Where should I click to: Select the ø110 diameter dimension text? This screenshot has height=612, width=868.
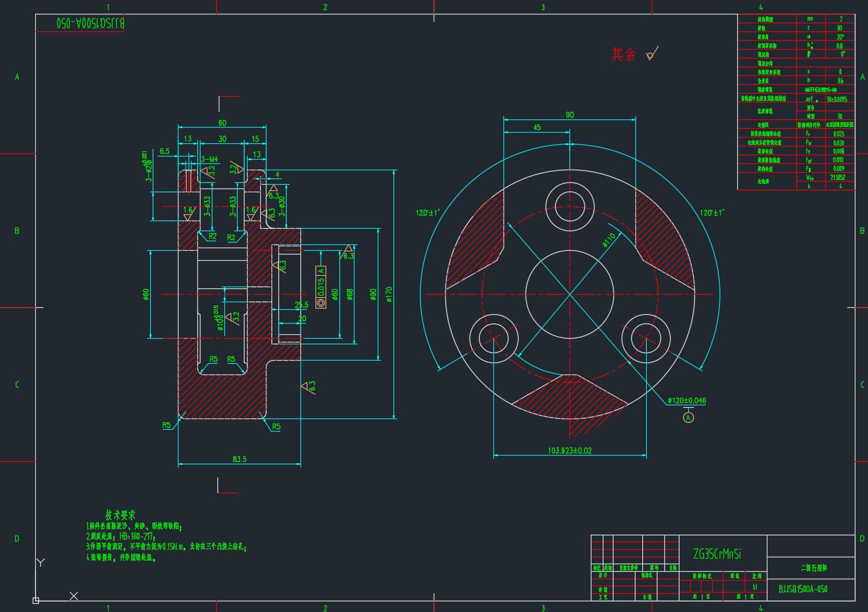click(x=608, y=241)
